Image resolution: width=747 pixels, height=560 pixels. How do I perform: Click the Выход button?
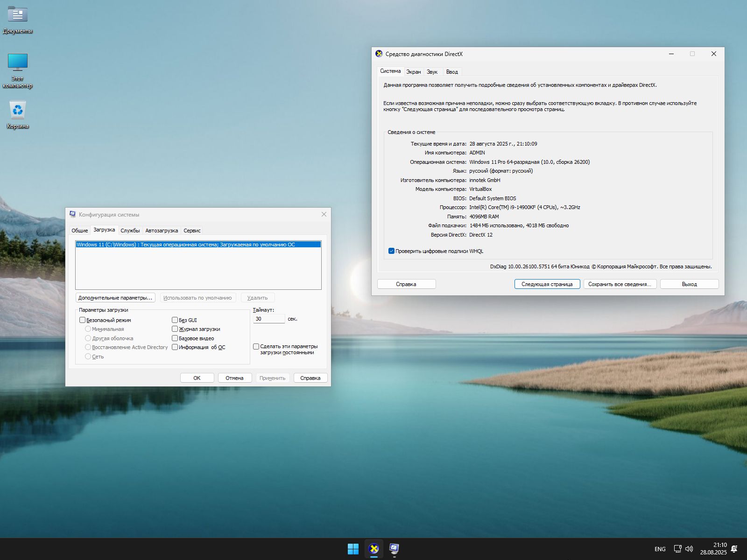click(690, 284)
